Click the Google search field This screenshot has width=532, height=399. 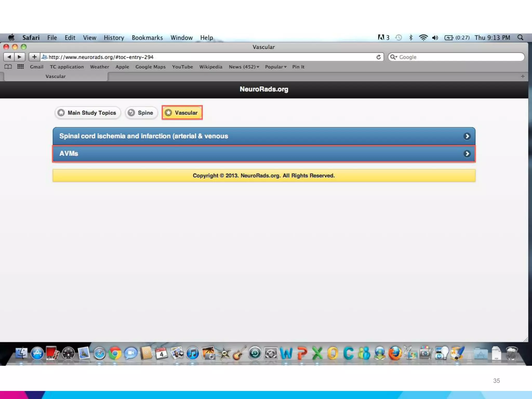point(460,57)
